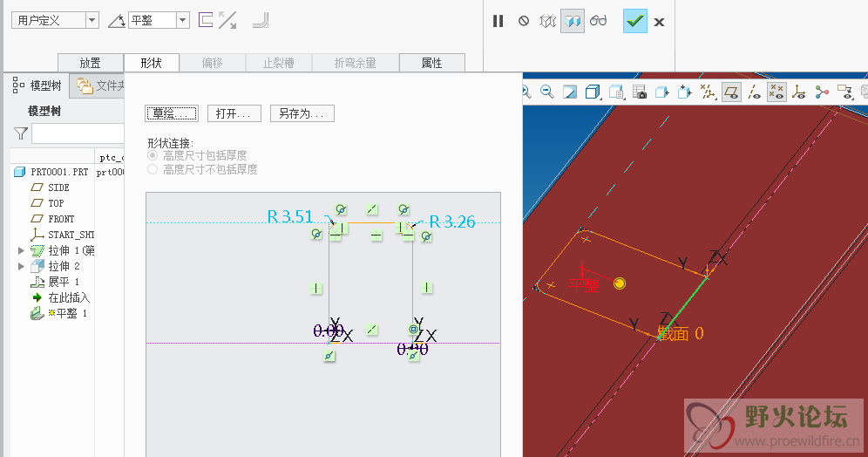Expand the 拉伸 2 feature
The width and height of the screenshot is (868, 457).
(x=21, y=266)
